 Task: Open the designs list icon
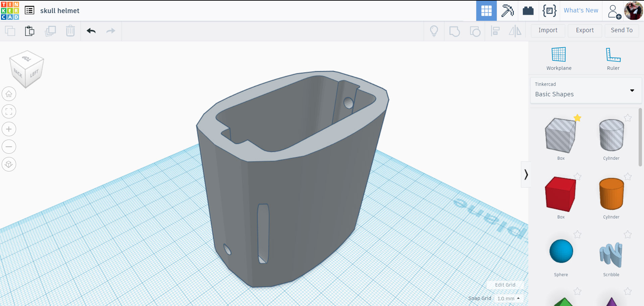(30, 10)
